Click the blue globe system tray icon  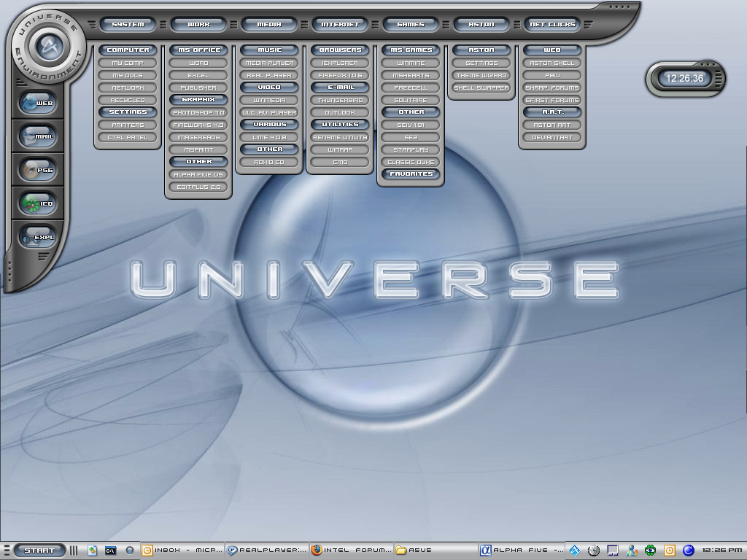687,551
